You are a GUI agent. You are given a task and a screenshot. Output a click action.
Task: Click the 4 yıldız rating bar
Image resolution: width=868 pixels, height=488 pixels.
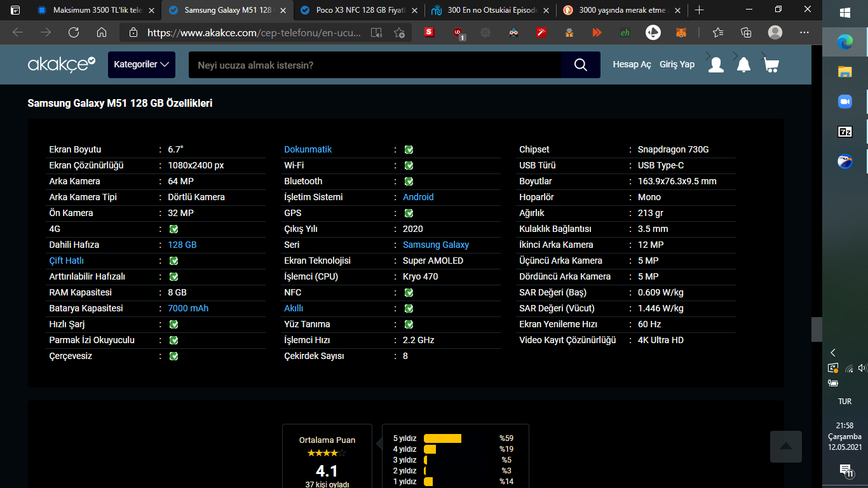click(x=430, y=449)
